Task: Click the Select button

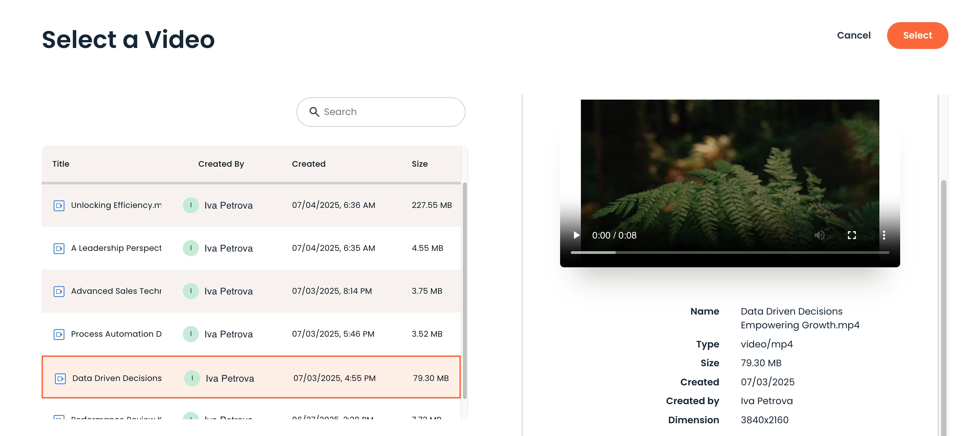Action: pyautogui.click(x=917, y=35)
